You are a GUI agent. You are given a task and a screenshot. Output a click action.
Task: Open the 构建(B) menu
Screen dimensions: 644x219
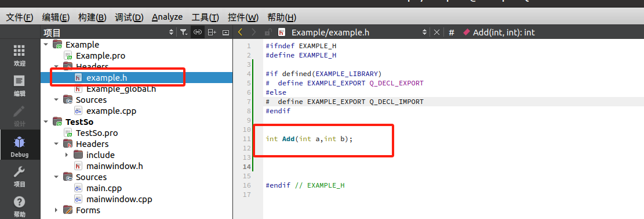92,17
